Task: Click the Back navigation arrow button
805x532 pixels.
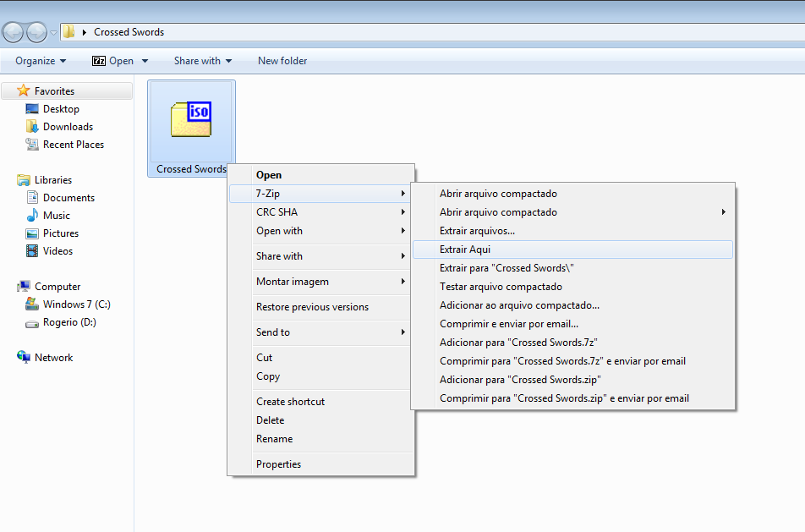Action: point(14,32)
